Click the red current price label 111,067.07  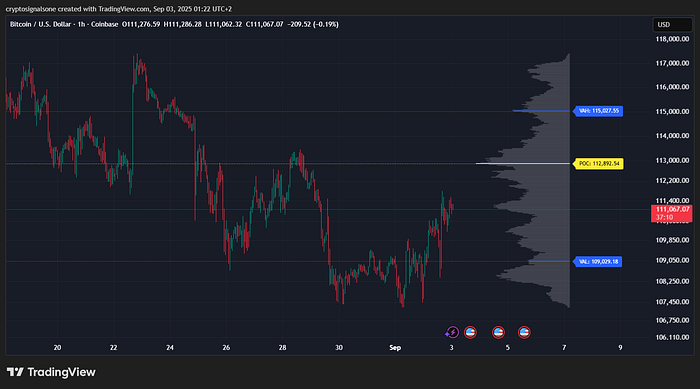672,213
